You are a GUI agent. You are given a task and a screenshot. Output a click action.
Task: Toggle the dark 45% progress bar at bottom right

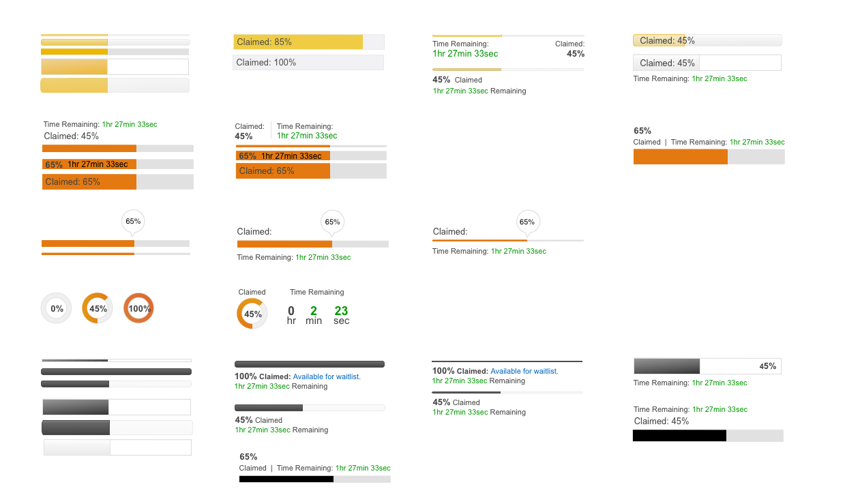[x=707, y=366]
